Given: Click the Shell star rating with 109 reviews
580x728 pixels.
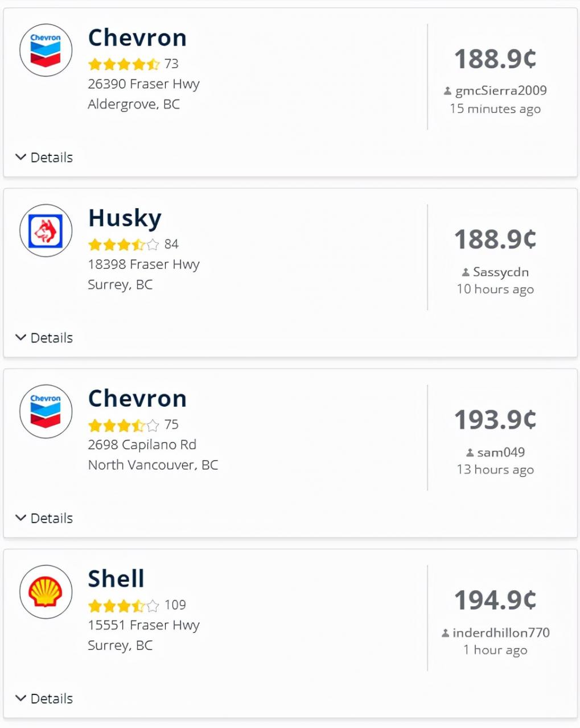Looking at the screenshot, I should tap(124, 606).
